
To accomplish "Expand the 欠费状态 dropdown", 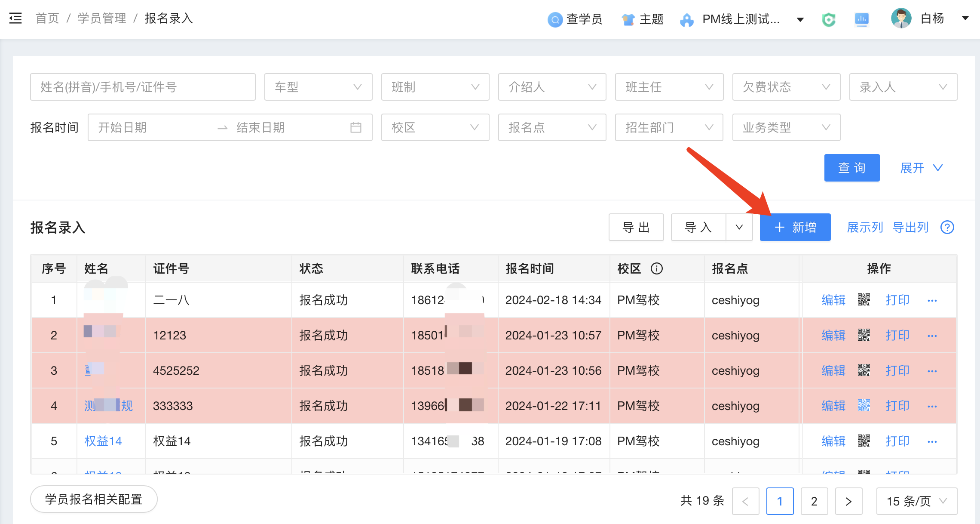I will click(x=786, y=87).
